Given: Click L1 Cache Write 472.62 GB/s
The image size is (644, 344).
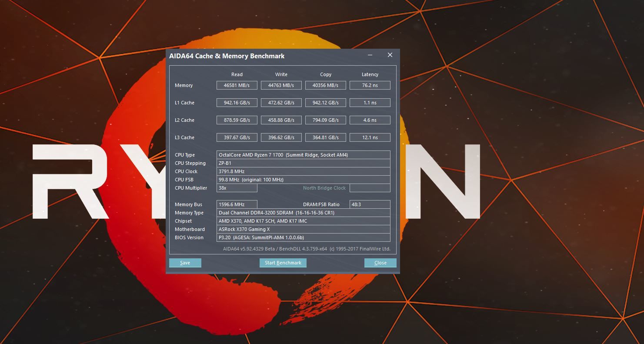Looking at the screenshot, I should [281, 103].
